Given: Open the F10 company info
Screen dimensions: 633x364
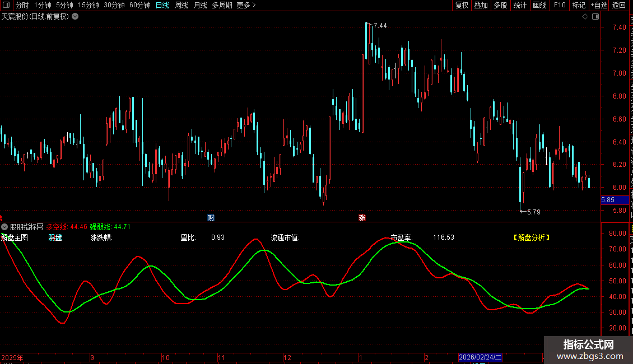Looking at the screenshot, I should pos(560,5).
